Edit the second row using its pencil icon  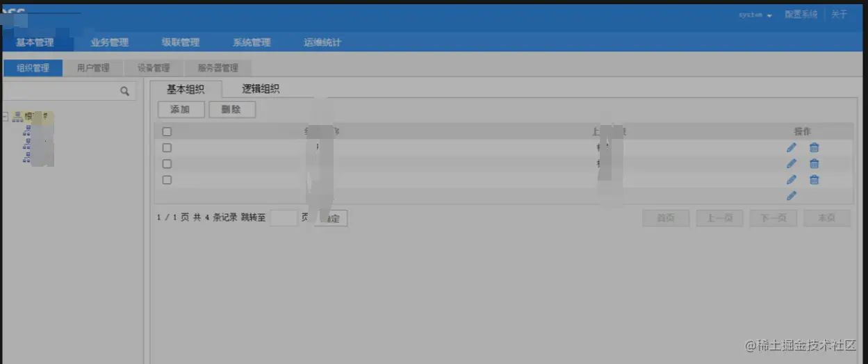point(792,164)
